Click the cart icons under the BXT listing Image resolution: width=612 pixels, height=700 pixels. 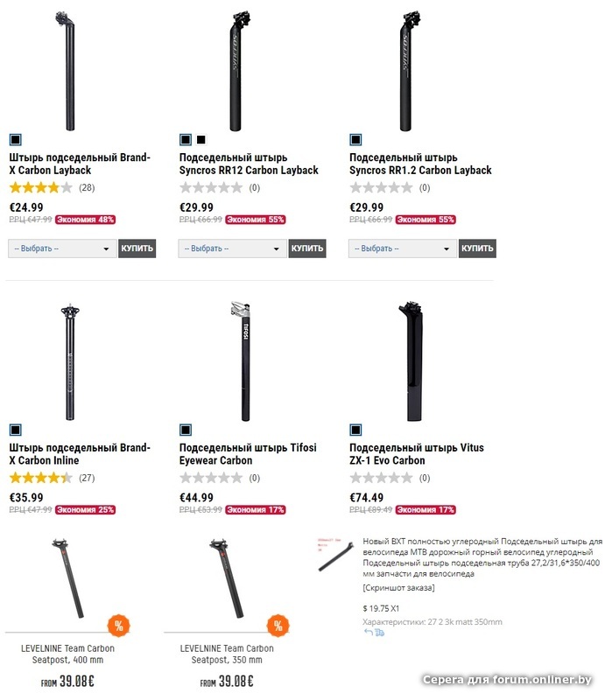point(375,632)
